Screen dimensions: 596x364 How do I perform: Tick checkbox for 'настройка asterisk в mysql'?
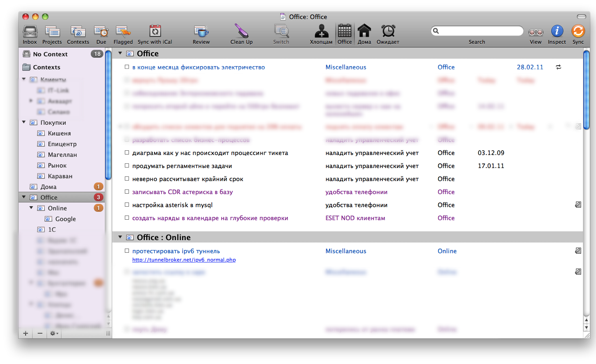(127, 205)
